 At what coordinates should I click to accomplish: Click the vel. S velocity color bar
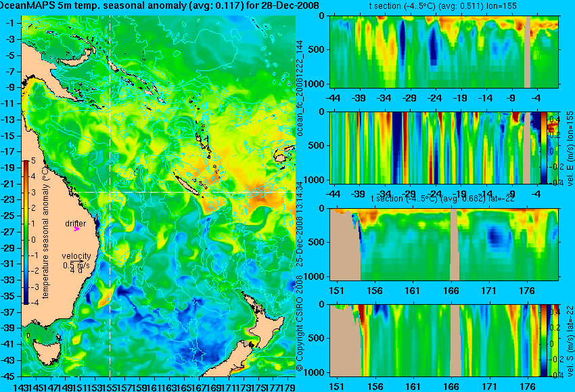543,341
